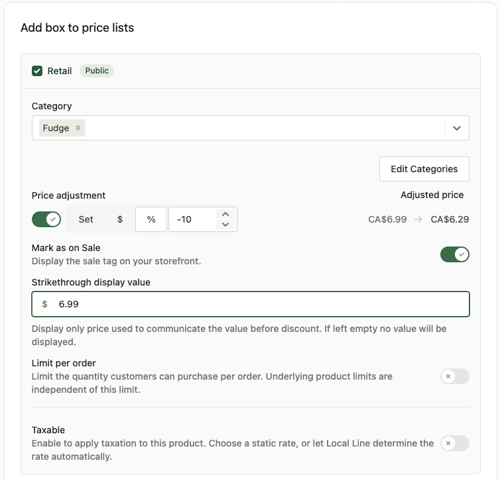Choose the percent adjustment option

[151, 219]
